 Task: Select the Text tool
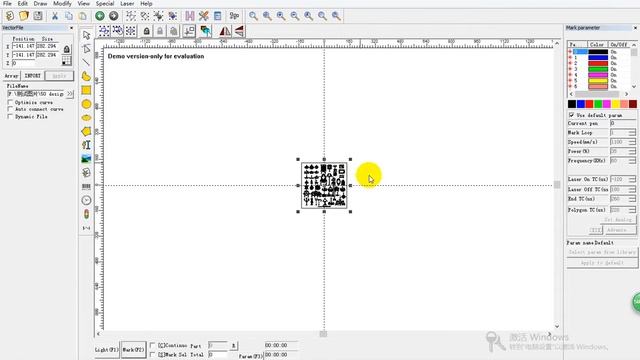86,145
